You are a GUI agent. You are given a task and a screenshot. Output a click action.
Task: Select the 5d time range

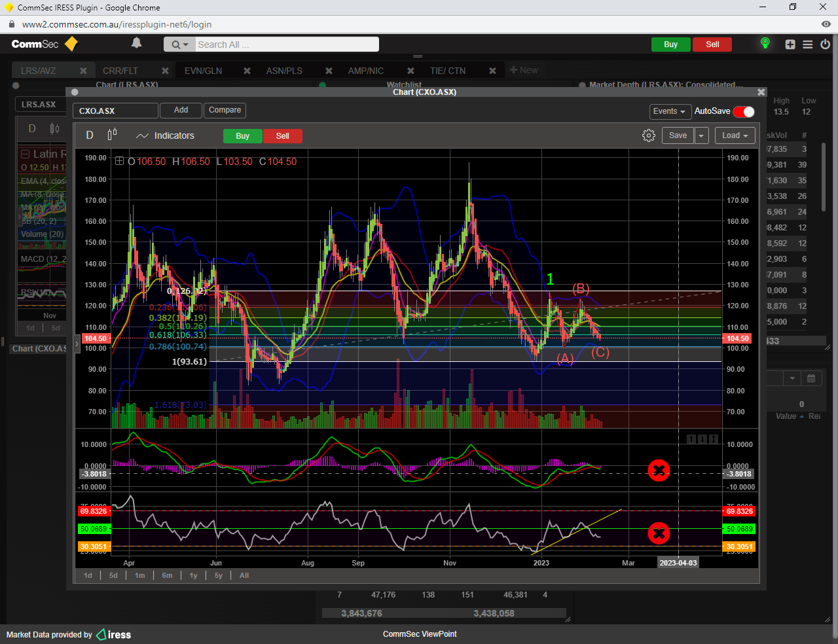point(113,576)
